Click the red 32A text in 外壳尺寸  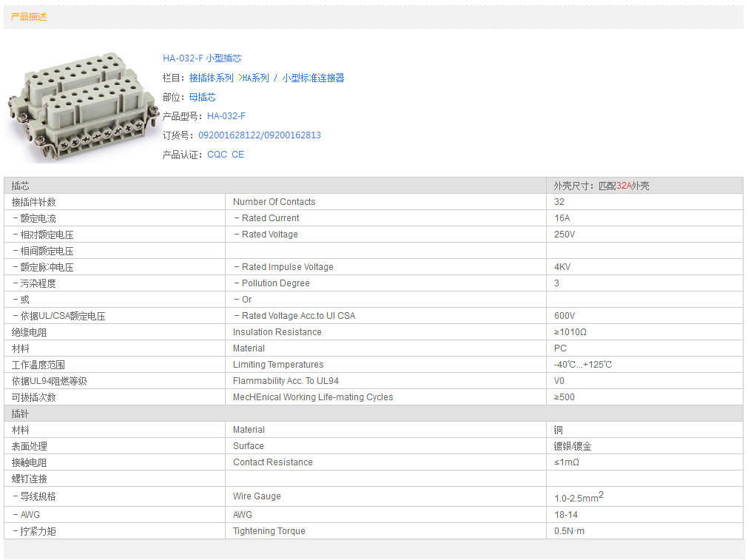pyautogui.click(x=624, y=186)
